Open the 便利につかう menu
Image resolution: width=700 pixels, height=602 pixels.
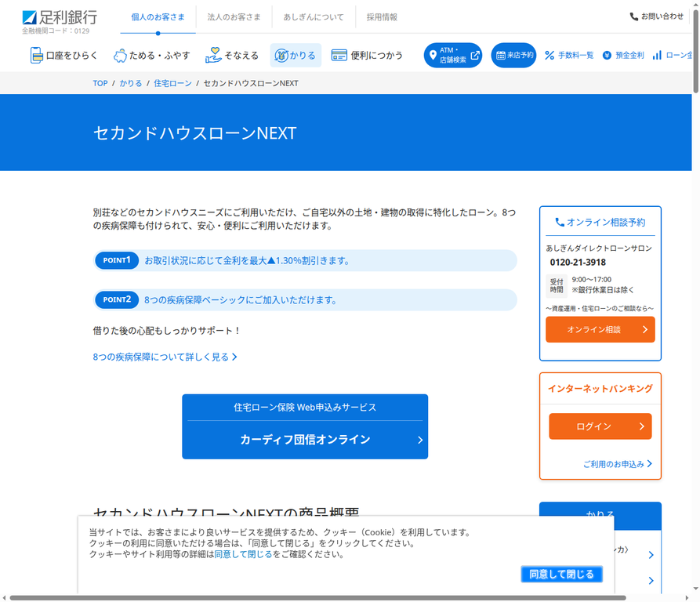(367, 56)
